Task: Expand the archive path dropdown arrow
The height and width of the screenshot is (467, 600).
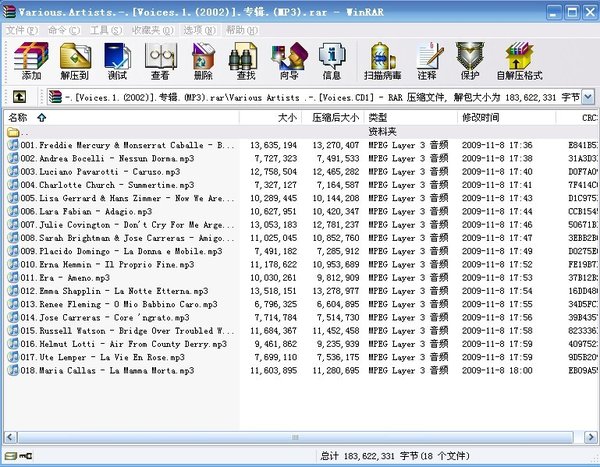Action: 588,97
